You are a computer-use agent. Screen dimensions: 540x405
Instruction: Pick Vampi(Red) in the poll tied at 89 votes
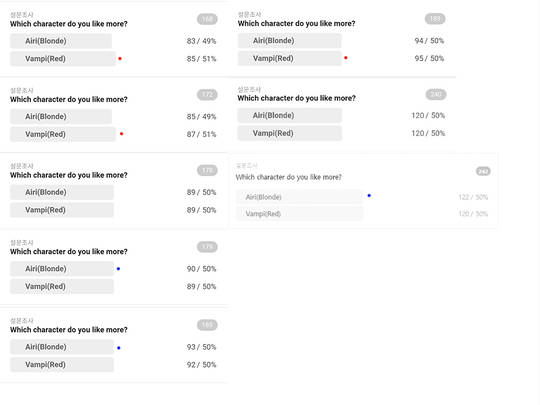62,210
